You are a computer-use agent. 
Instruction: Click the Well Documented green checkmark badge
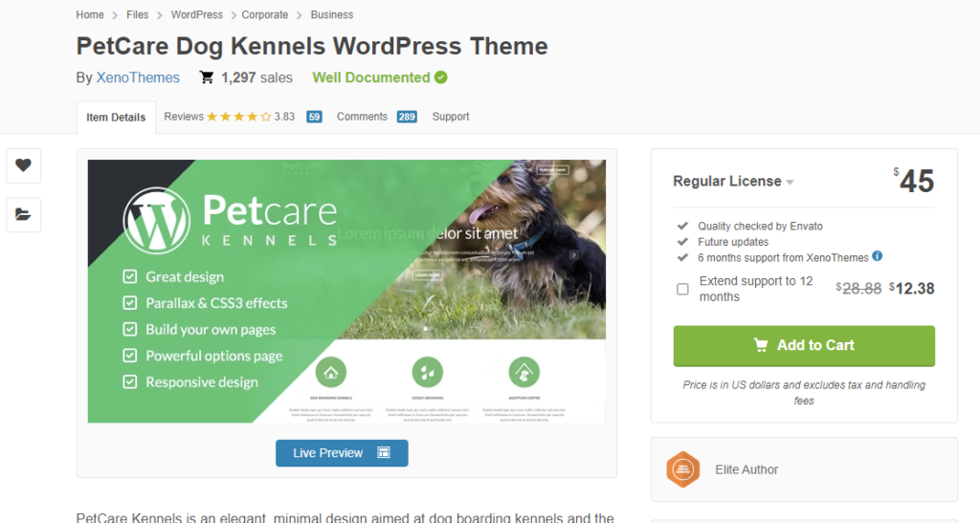[x=441, y=77]
